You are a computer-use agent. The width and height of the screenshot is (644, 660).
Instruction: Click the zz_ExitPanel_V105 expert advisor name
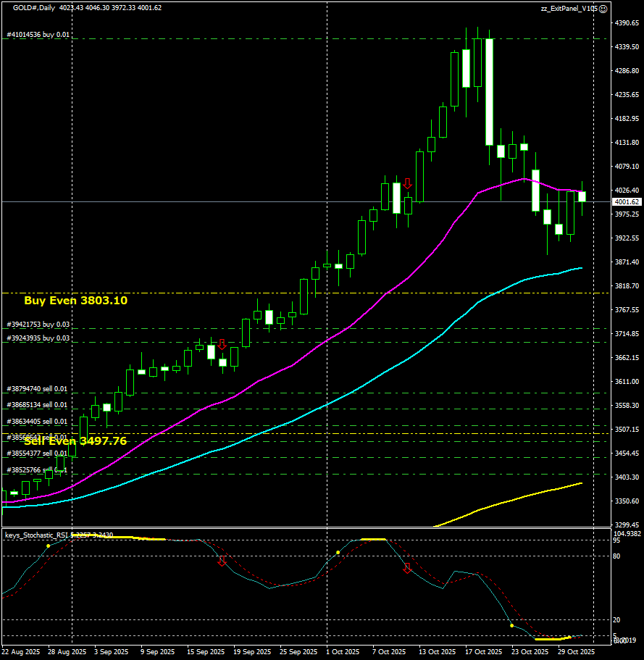coord(569,8)
